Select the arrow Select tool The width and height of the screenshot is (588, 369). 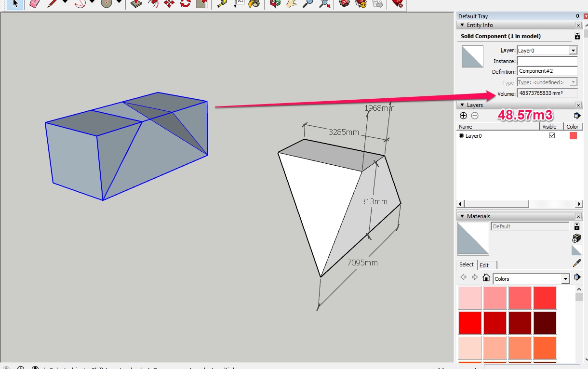pos(15,4)
